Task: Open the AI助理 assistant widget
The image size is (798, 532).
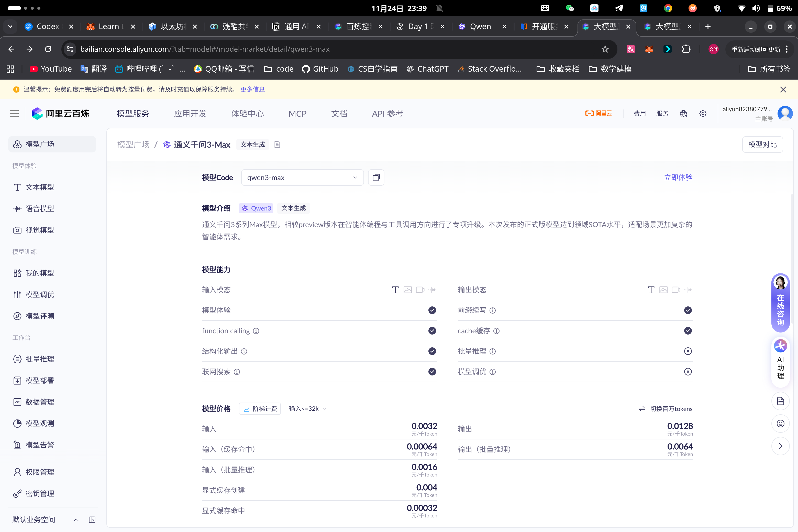Action: click(x=780, y=362)
